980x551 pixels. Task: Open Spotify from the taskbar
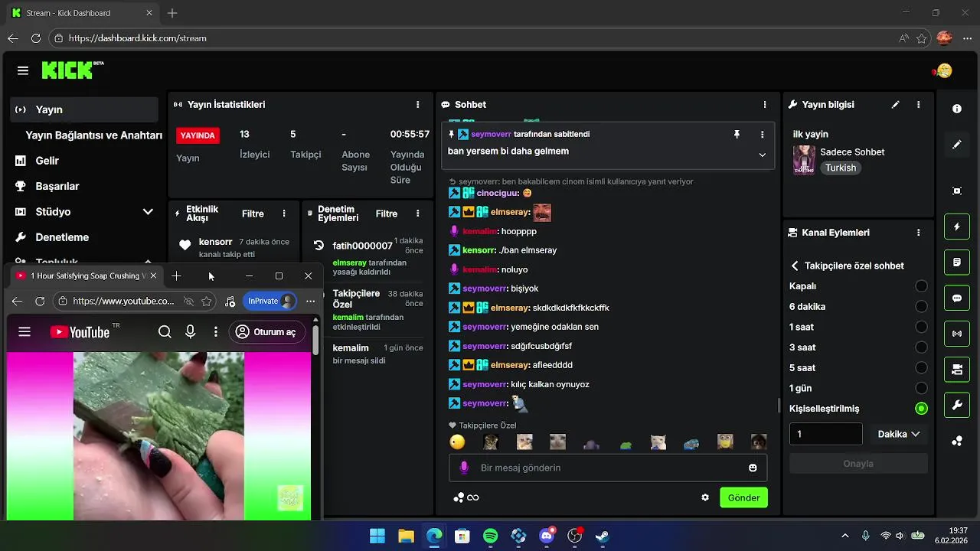(491, 536)
